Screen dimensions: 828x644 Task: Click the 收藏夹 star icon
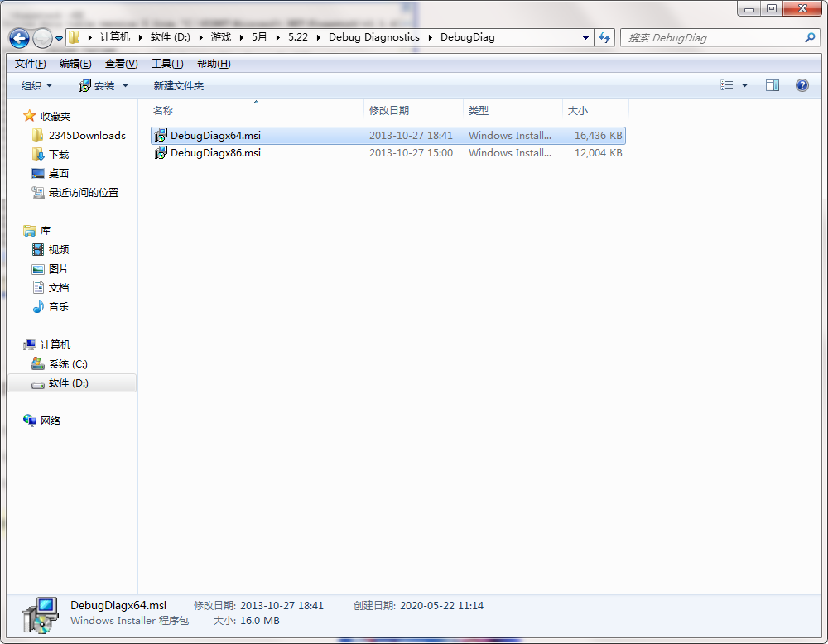tap(30, 116)
